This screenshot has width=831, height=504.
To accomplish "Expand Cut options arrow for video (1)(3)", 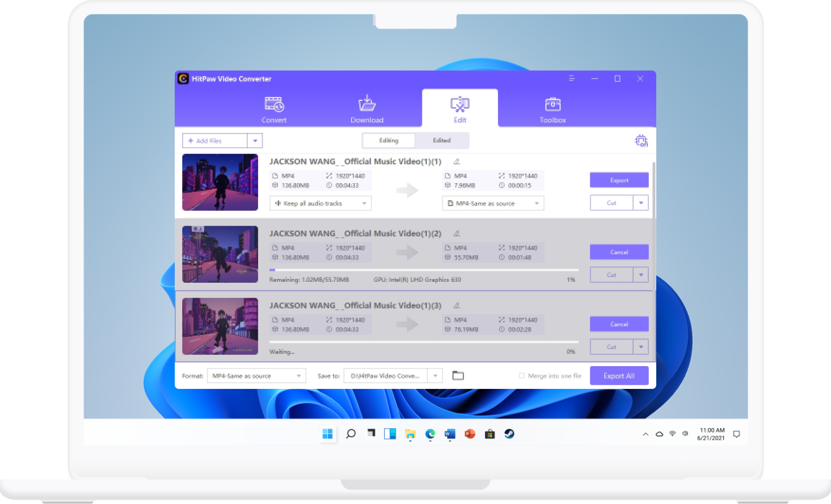I will click(641, 347).
